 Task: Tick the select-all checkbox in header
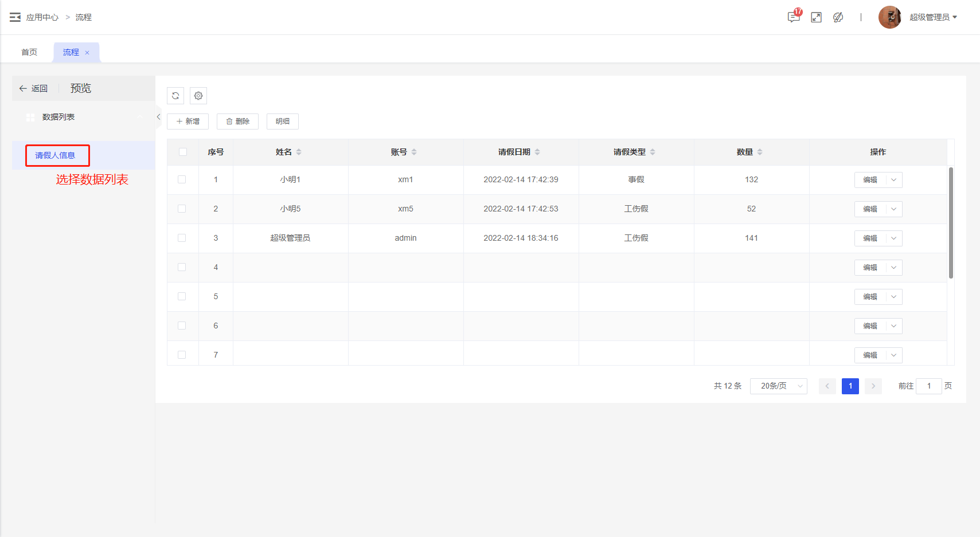tap(183, 152)
